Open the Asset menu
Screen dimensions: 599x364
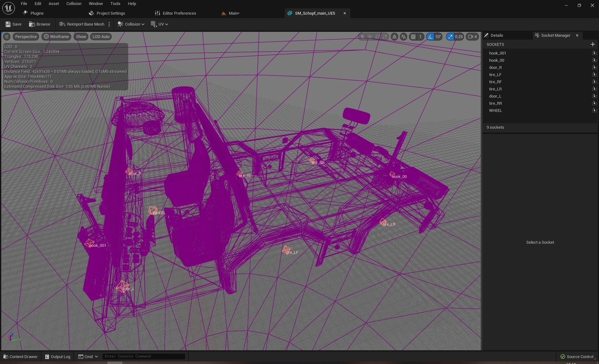(54, 4)
